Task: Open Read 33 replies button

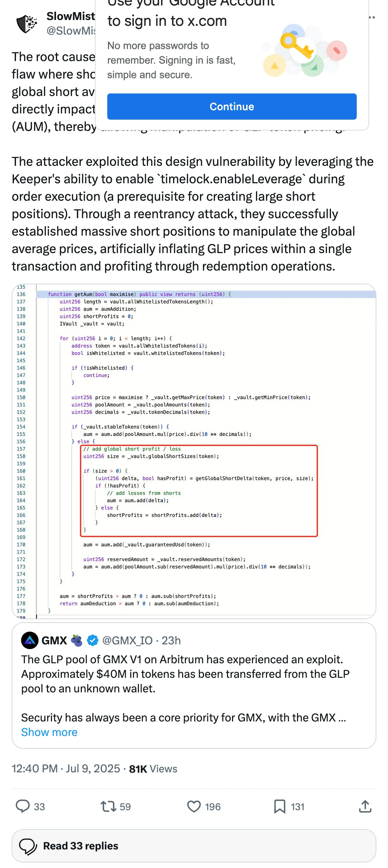Action: coord(194,846)
